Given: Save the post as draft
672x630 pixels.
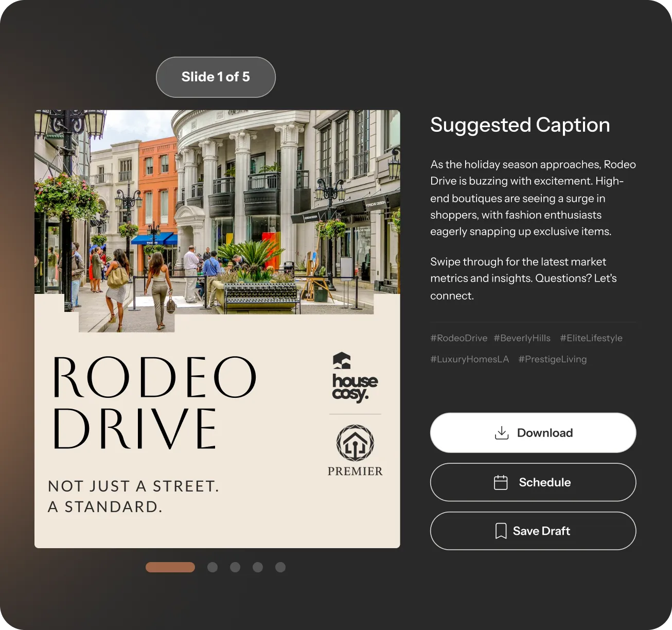Looking at the screenshot, I should click(533, 531).
